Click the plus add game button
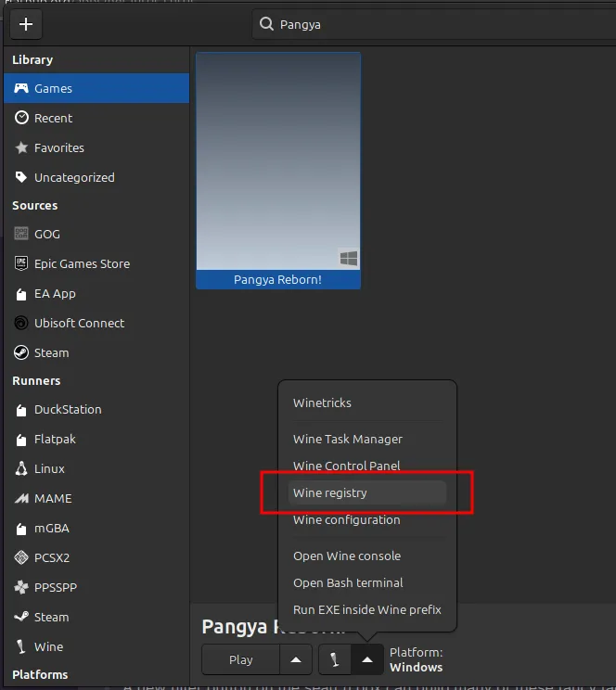This screenshot has height=690, width=616. [x=26, y=24]
